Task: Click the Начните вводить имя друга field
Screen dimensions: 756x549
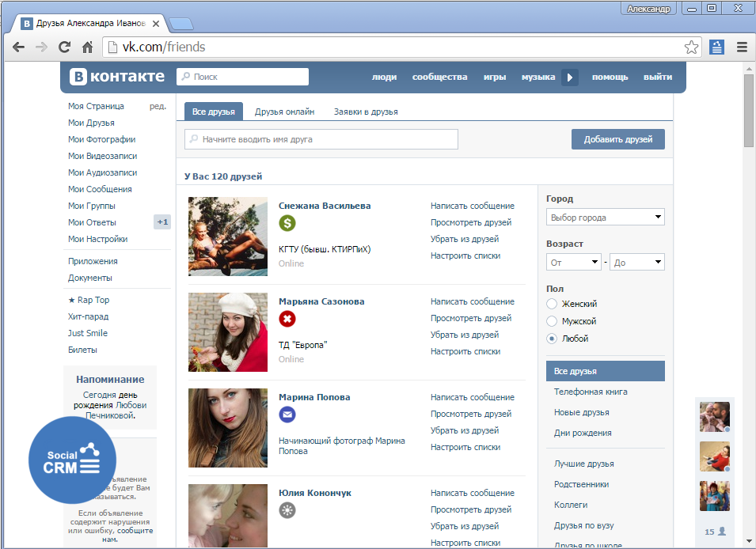Action: point(321,139)
